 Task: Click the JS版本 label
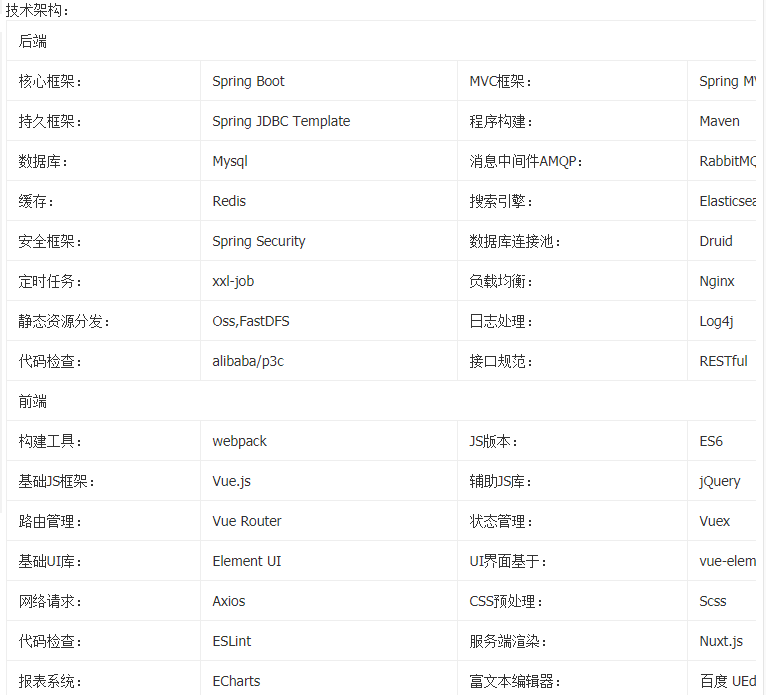point(493,442)
